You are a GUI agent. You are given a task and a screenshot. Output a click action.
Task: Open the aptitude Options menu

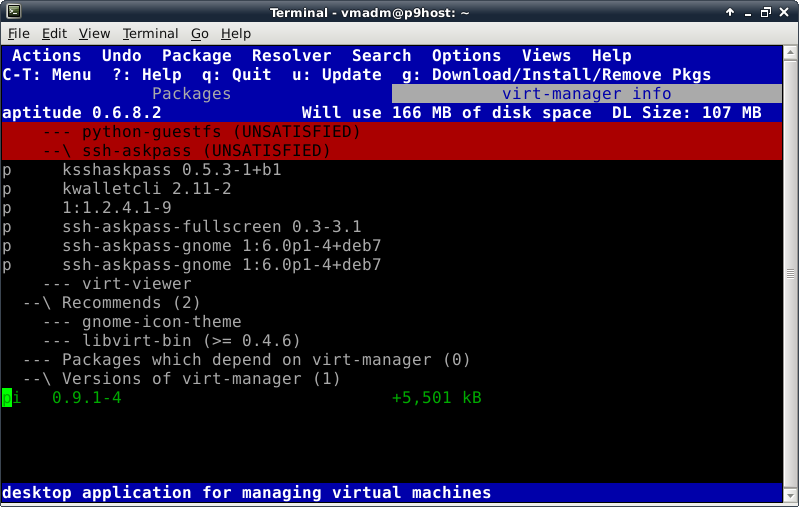[466, 56]
